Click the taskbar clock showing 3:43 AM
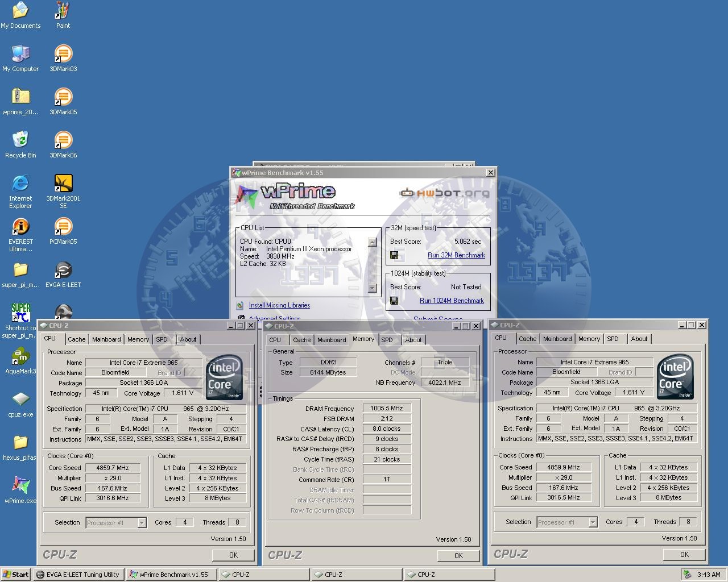The width and height of the screenshot is (728, 582). click(x=709, y=574)
